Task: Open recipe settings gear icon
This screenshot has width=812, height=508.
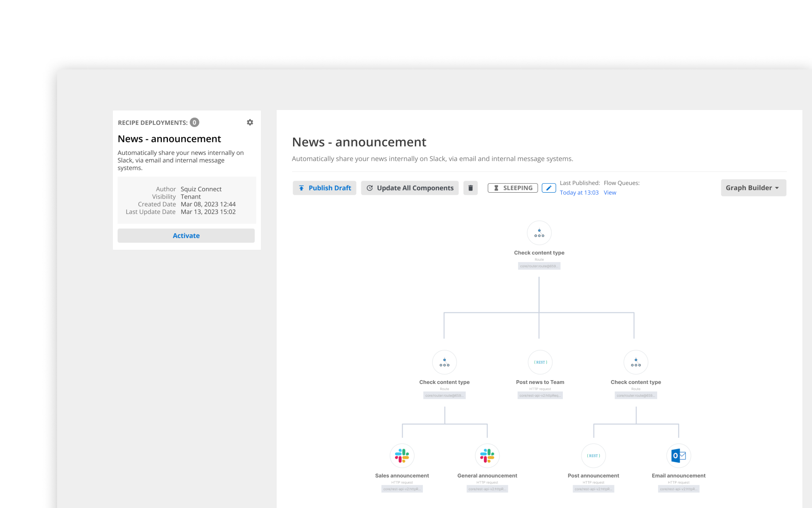Action: 250,122
